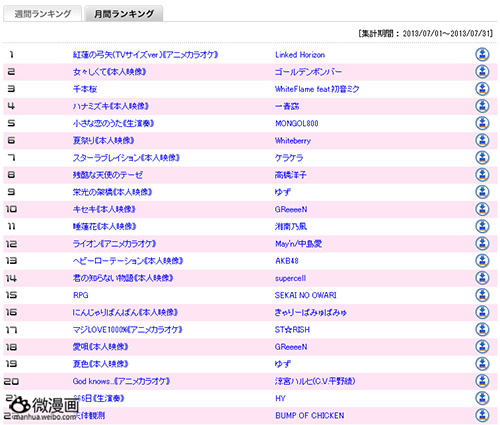500x425 pixels.
Task: Click artist link ST☆RISH
Action: click(x=292, y=330)
